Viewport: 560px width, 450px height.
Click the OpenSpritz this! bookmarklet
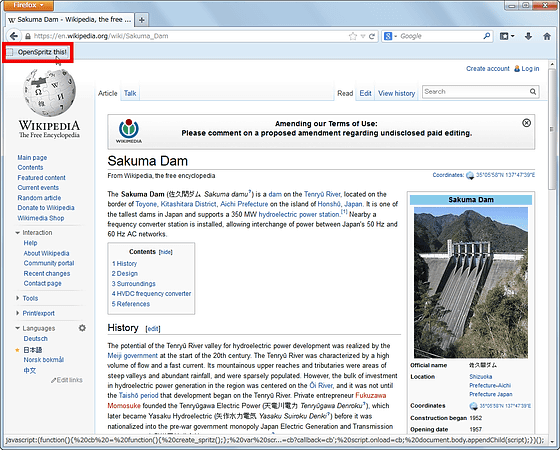(38, 52)
